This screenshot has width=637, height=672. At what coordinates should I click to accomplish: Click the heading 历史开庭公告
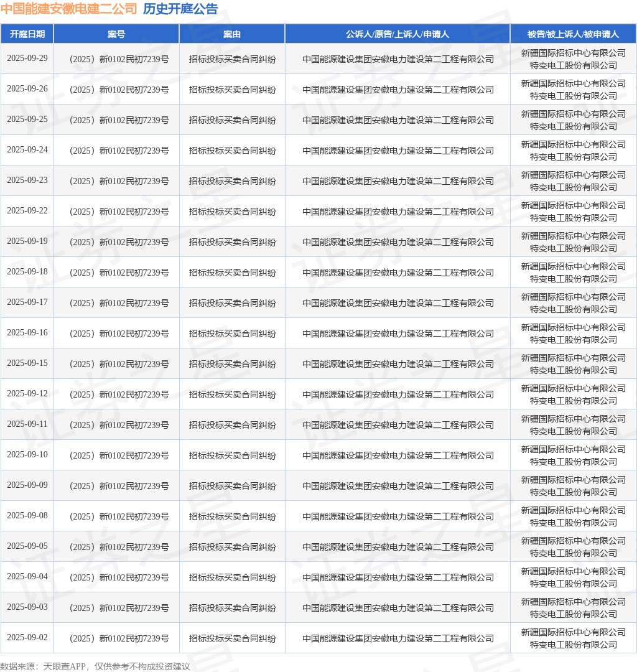point(180,9)
